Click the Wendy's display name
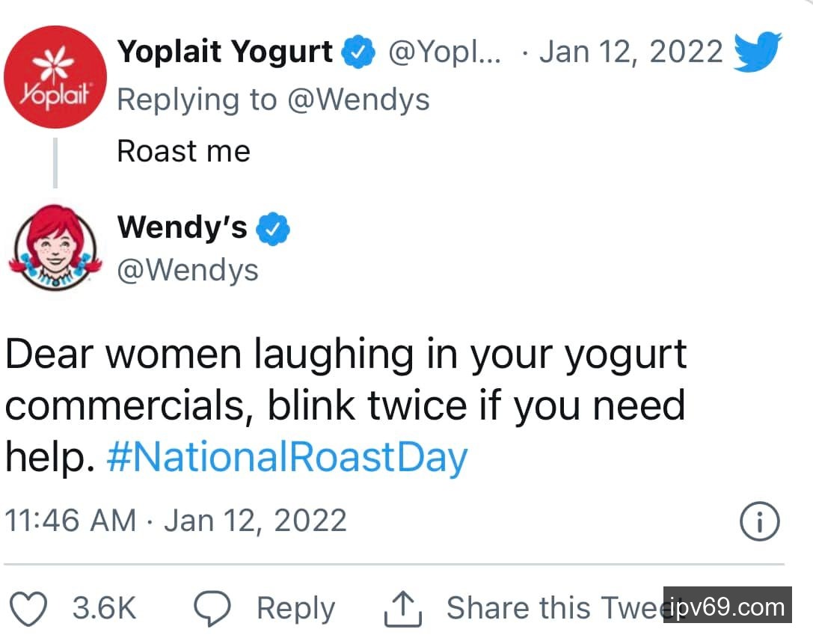Viewport: 813px width, 644px height. point(182,227)
